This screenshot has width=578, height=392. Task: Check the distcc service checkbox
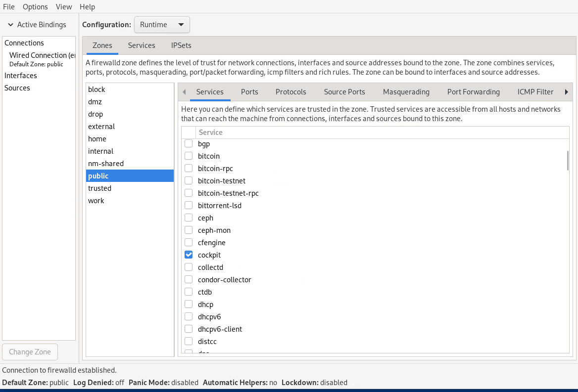pyautogui.click(x=189, y=341)
